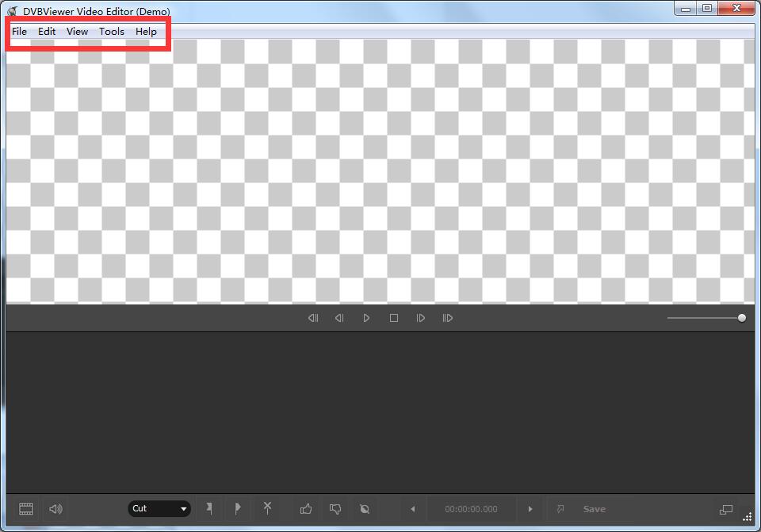Mute audio with the speaker icon
761x532 pixels.
tap(53, 509)
